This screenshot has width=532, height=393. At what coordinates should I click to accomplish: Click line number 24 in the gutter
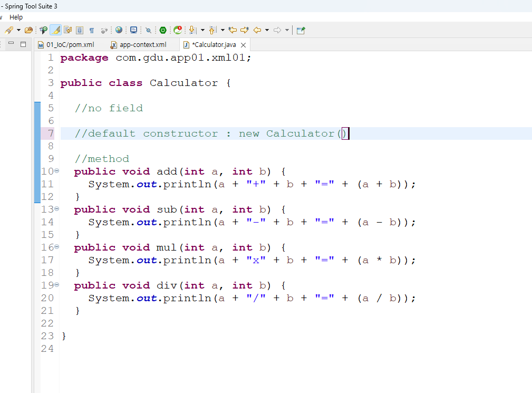pyautogui.click(x=47, y=349)
